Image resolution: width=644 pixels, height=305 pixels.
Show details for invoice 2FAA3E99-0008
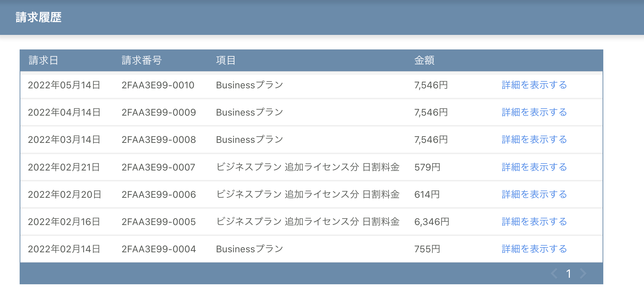click(534, 140)
